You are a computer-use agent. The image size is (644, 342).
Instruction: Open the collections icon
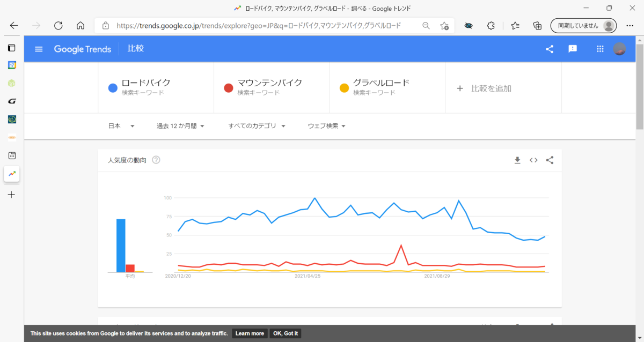click(537, 25)
